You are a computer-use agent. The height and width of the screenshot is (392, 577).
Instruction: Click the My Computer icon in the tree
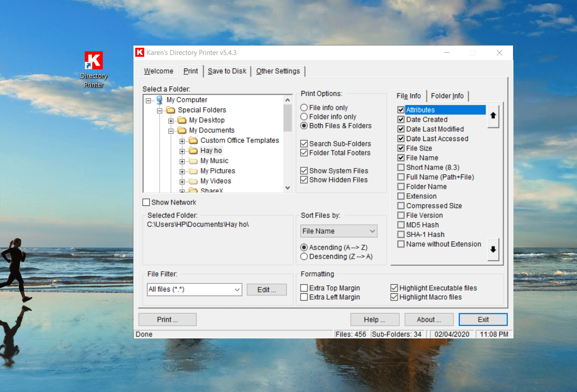pyautogui.click(x=159, y=100)
